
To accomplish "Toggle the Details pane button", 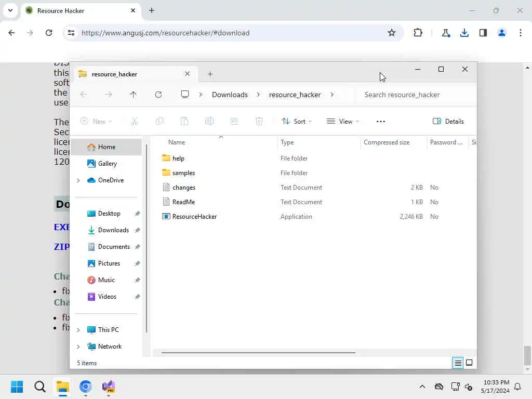I will (448, 122).
